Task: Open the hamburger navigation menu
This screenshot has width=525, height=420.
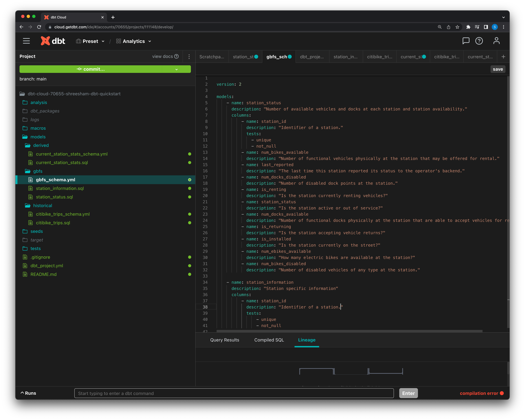Action: click(26, 41)
